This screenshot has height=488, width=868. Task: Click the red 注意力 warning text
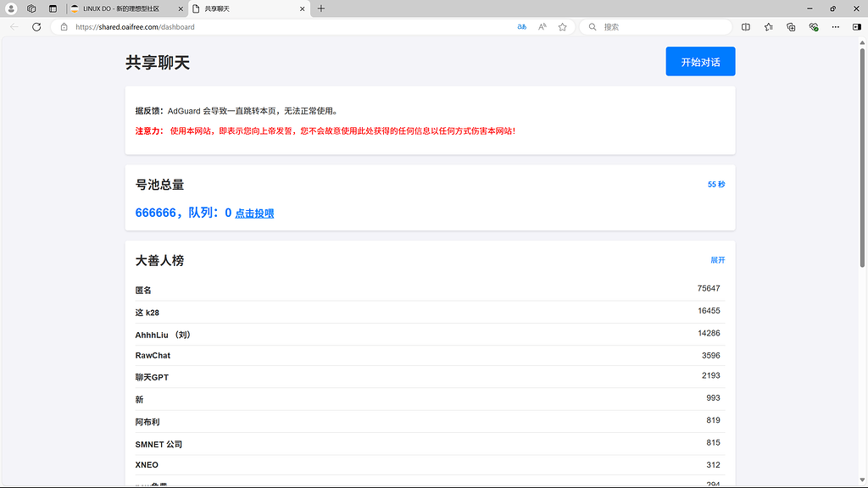[326, 131]
